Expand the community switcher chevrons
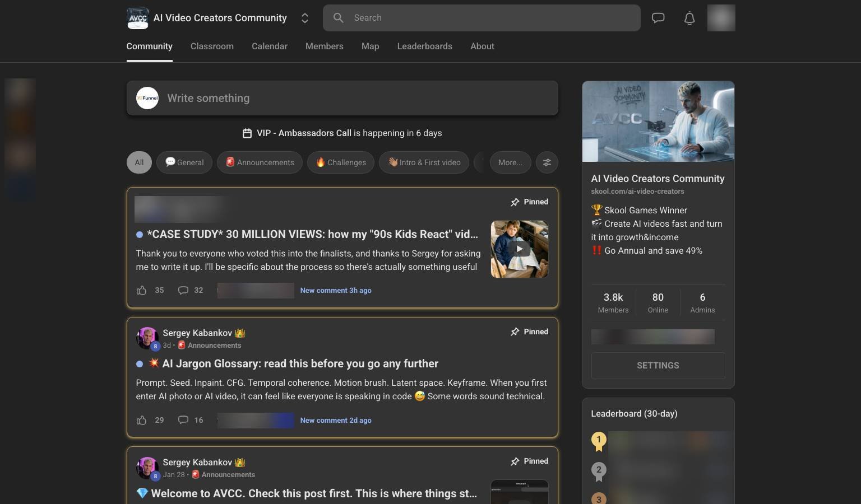The image size is (861, 504). (305, 18)
